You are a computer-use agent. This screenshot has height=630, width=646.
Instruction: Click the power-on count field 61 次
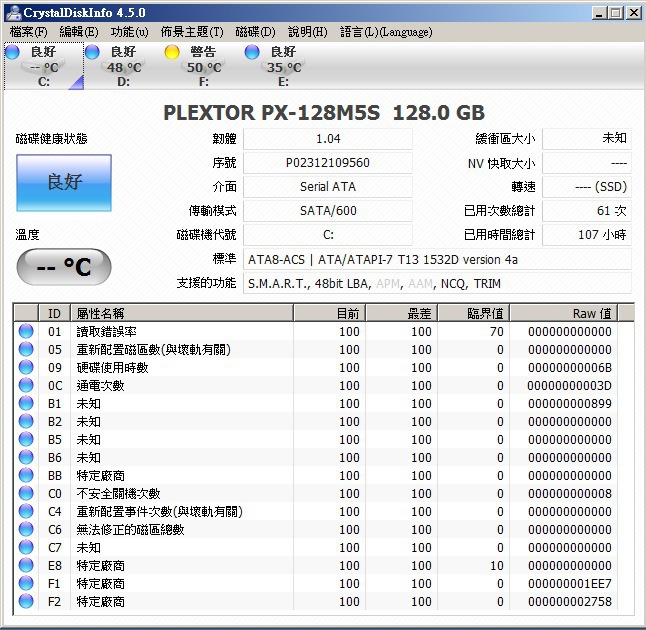click(587, 211)
